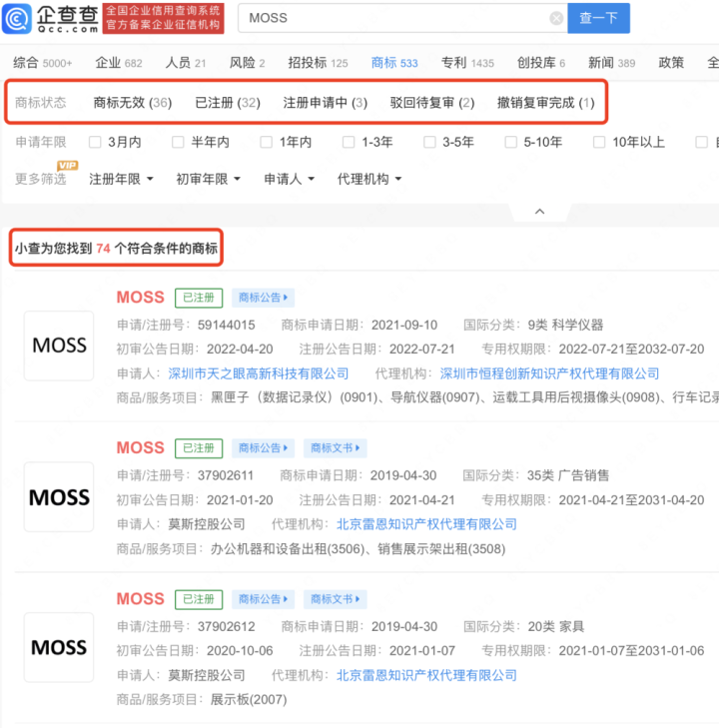Image resolution: width=719 pixels, height=728 pixels.
Task: Open MOSS trademark thumbnail for 59144015
Action: click(59, 346)
